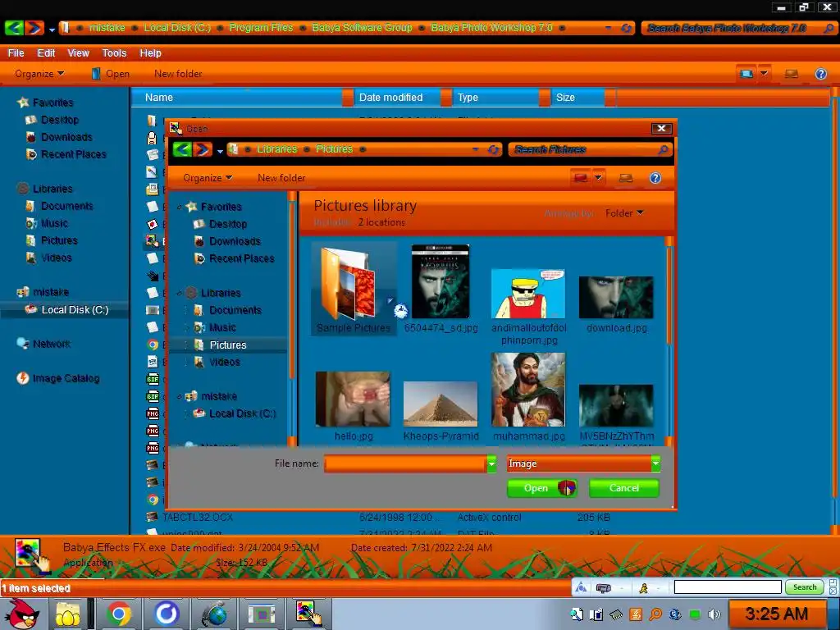840x630 pixels.
Task: Open the Edit menu in Explorer window
Action: pyautogui.click(x=46, y=53)
